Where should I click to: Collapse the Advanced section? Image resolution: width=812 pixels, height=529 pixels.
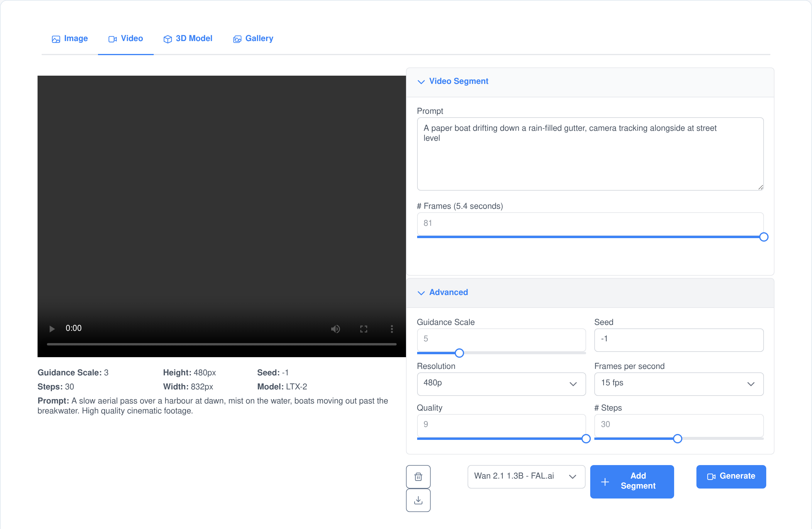coord(590,293)
